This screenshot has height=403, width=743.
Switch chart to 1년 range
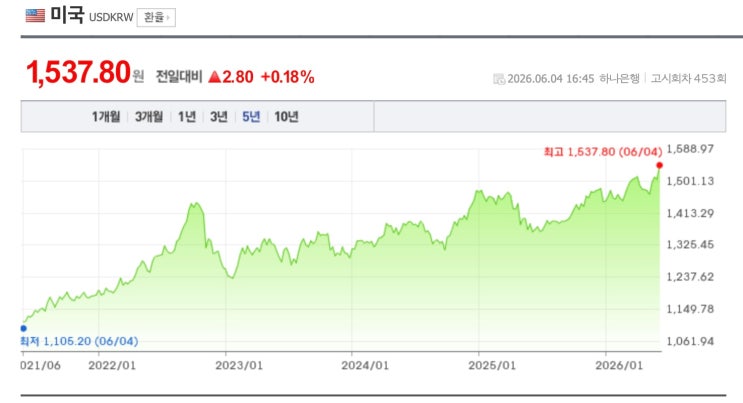click(187, 117)
